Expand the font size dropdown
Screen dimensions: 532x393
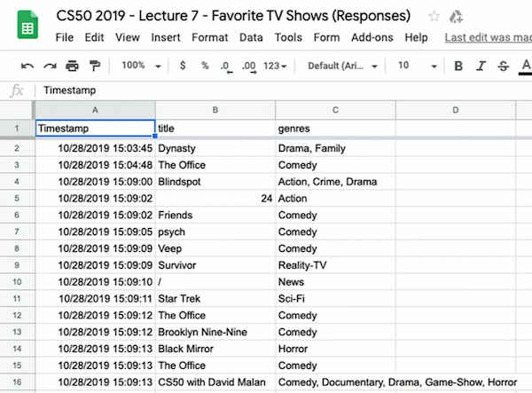412,66
